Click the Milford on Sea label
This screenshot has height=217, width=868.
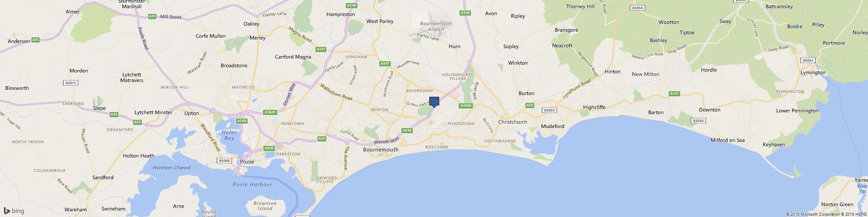coord(727,140)
